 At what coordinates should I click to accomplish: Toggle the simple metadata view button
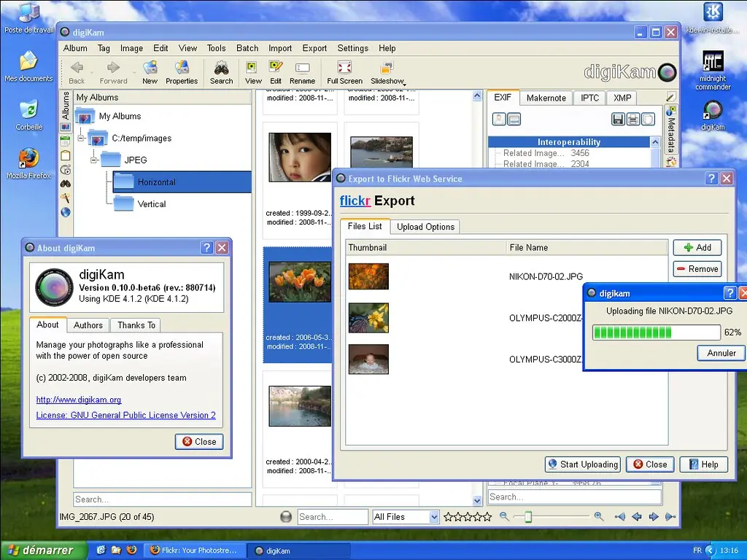tap(499, 119)
